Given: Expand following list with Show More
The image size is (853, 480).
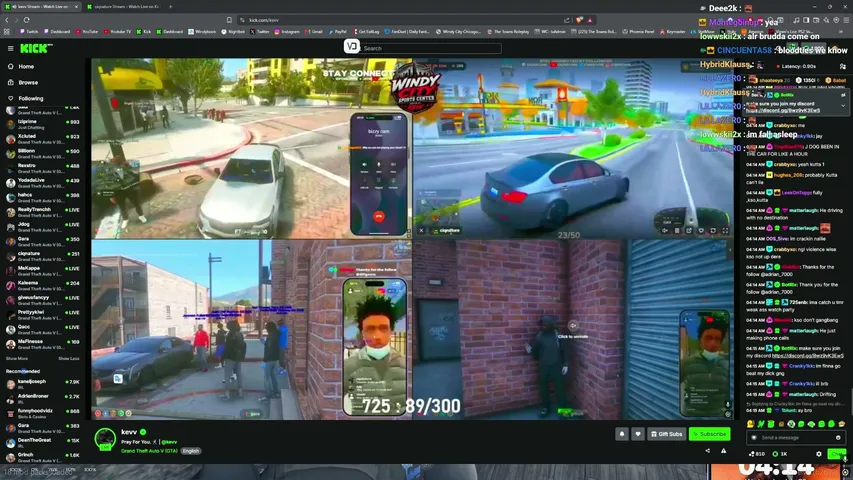Looking at the screenshot, I should (16, 359).
